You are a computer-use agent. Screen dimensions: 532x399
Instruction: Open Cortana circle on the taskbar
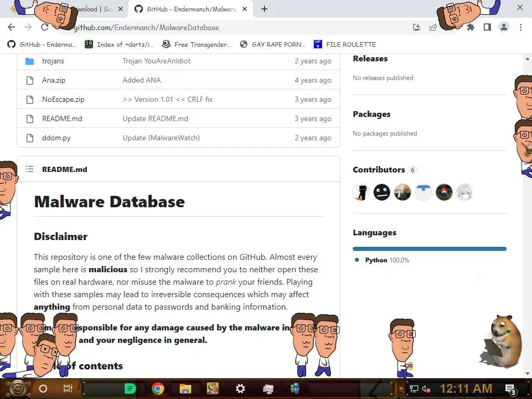[43, 389]
